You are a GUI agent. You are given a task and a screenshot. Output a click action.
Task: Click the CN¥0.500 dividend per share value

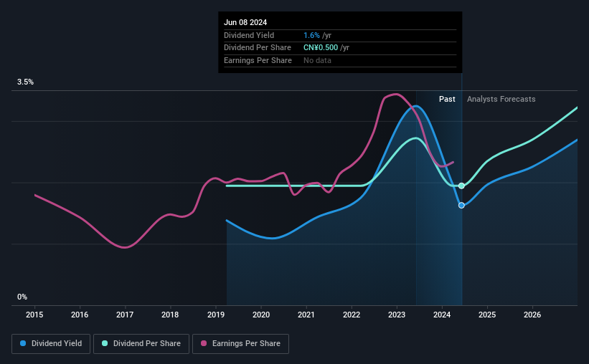[321, 48]
